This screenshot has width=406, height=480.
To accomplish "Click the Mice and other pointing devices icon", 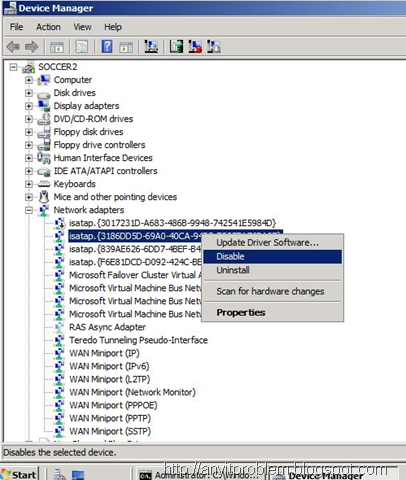I will (x=44, y=197).
